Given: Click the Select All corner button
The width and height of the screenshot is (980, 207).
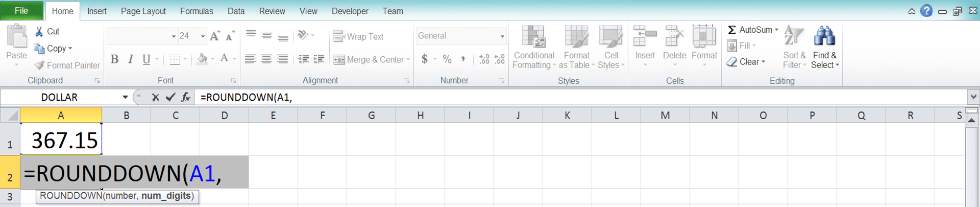Looking at the screenshot, I should point(10,116).
